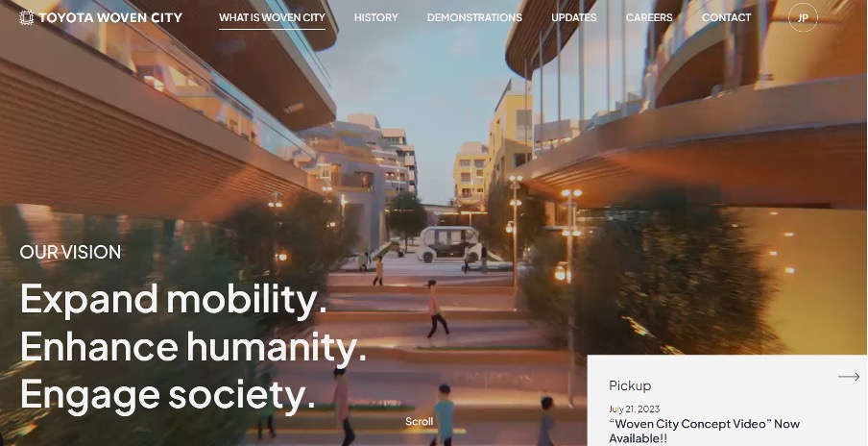Open the HISTORY navigation item

click(x=375, y=17)
